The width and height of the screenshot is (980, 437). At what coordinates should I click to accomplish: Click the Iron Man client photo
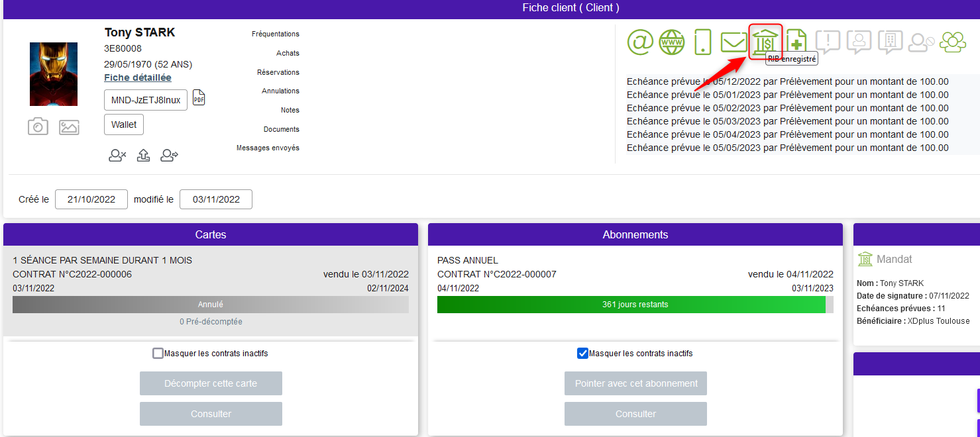click(x=54, y=74)
